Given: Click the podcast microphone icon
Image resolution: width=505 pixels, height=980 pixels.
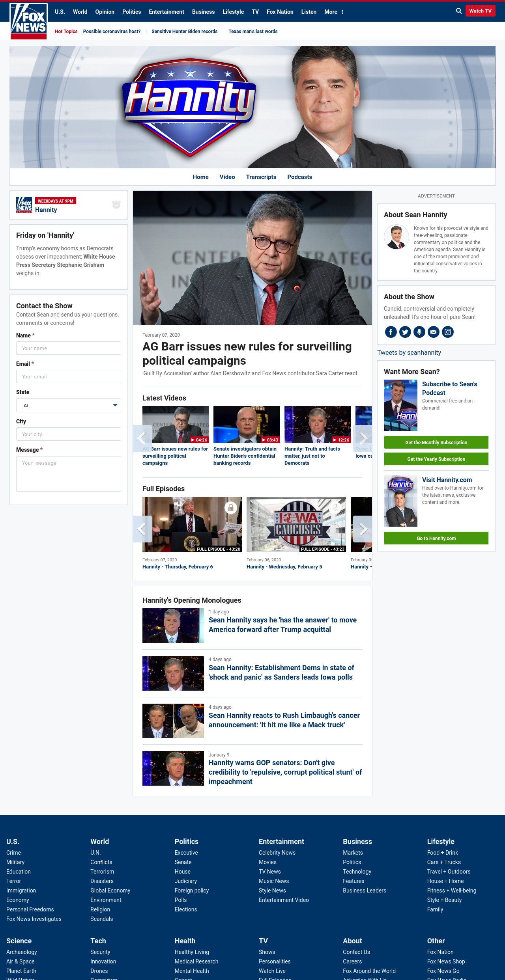Looking at the screenshot, I should tap(419, 332).
